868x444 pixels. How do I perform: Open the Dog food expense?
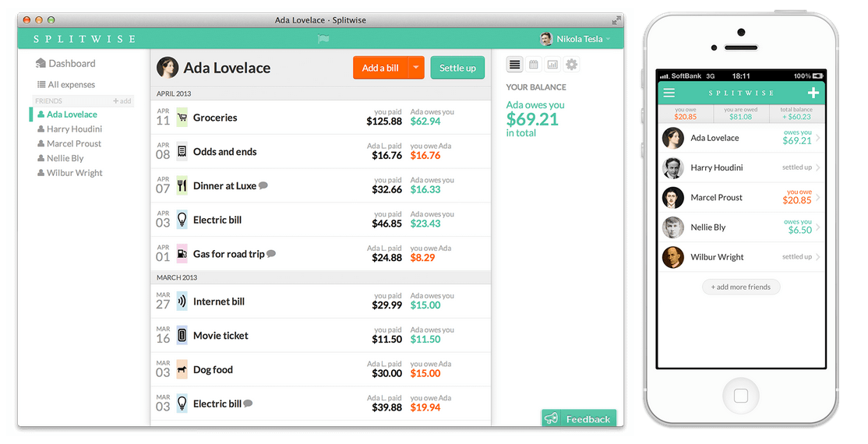[320, 370]
